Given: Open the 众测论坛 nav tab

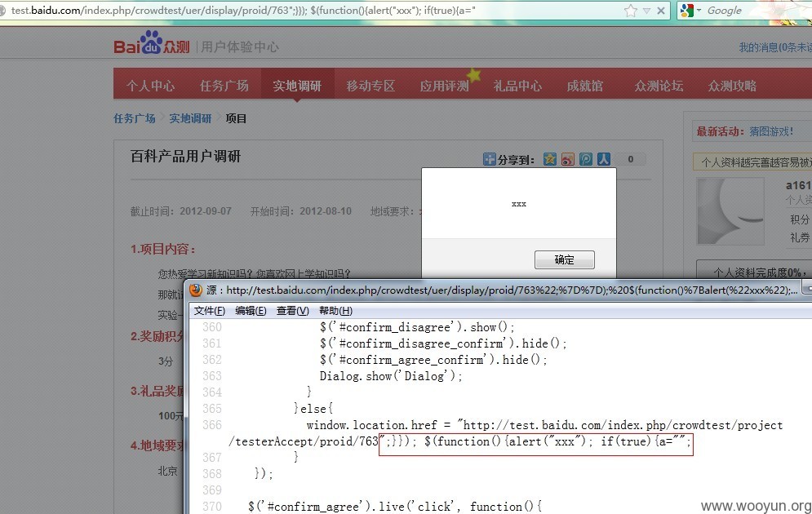Looking at the screenshot, I should 659,86.
